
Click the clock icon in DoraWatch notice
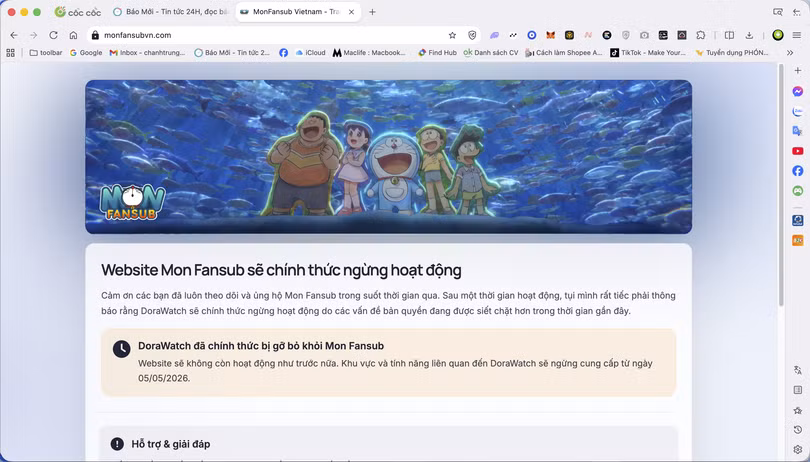pyautogui.click(x=121, y=349)
